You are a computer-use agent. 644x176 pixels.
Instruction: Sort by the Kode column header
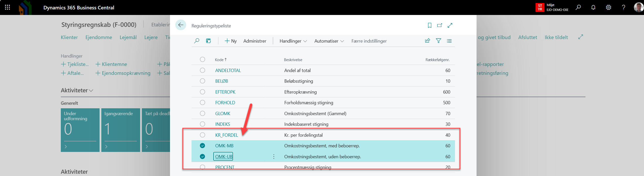pyautogui.click(x=221, y=60)
